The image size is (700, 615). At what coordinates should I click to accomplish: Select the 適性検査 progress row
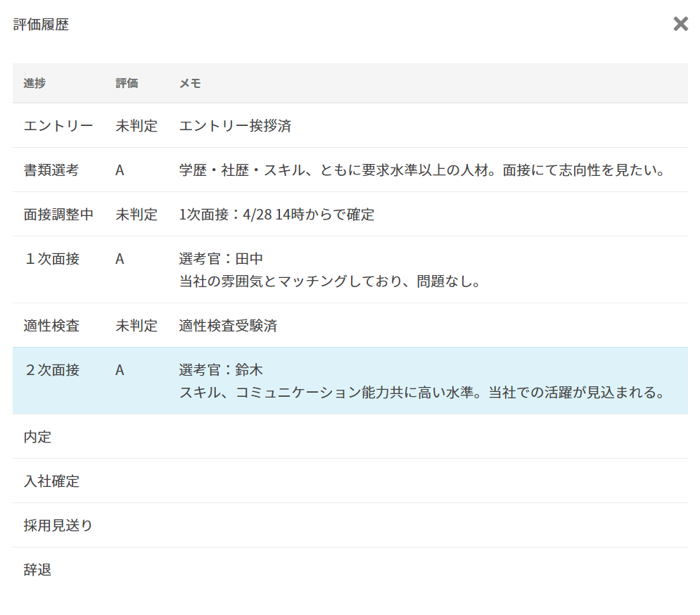tap(51, 326)
